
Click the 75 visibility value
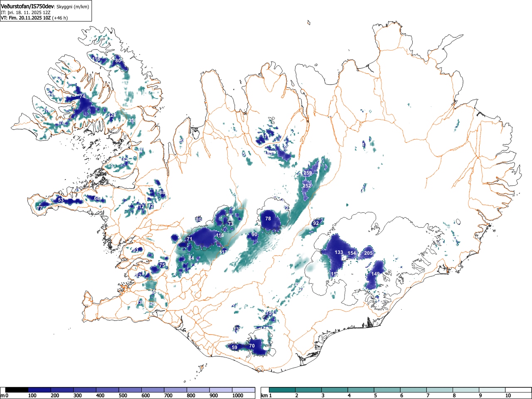pyautogui.click(x=162, y=265)
